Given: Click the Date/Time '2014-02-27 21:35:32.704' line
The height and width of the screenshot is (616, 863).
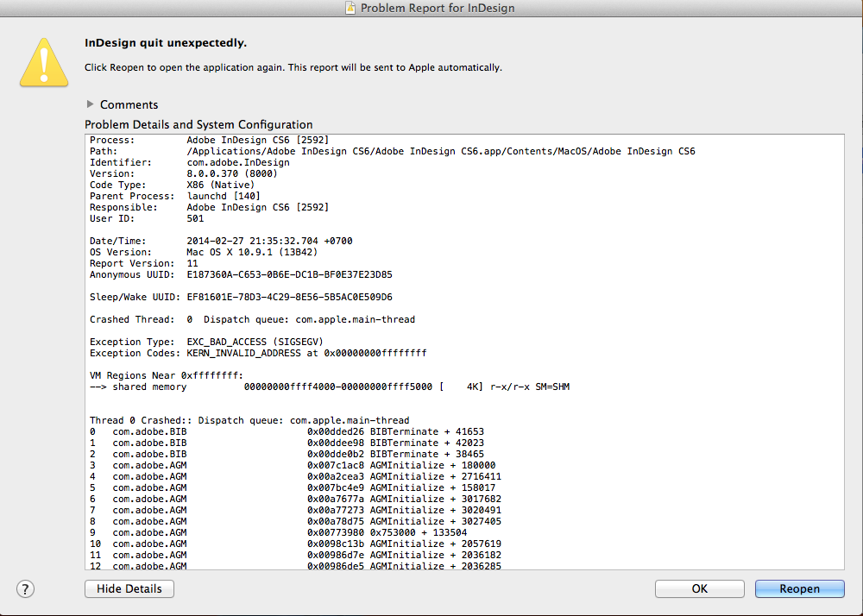Looking at the screenshot, I should click(221, 241).
